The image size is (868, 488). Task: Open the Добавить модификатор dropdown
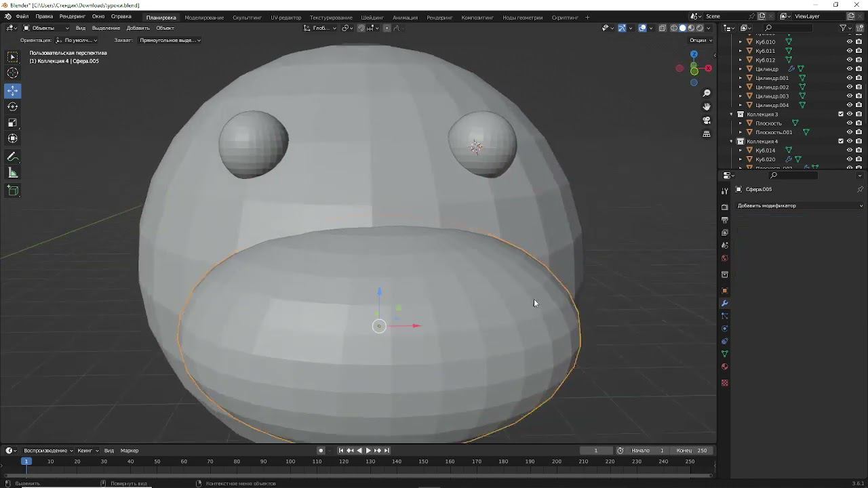(x=800, y=205)
